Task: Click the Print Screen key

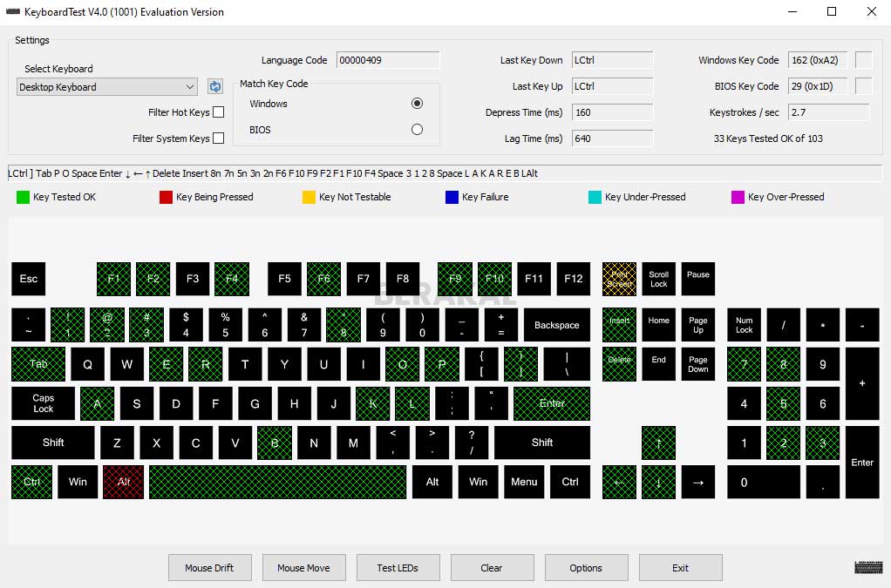Action: click(619, 279)
